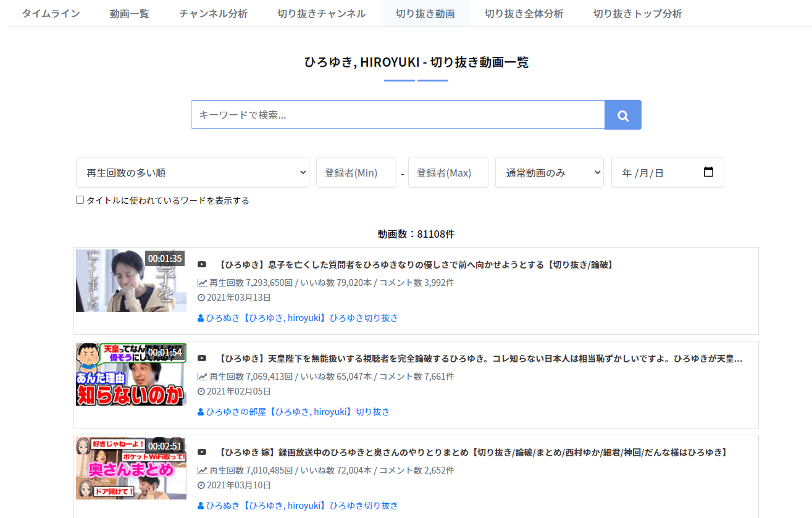The image size is (812, 518).
Task: Open video titled 録画放送中のひろゆきと奥さんのやりとりまとめ
Action: coord(474,453)
